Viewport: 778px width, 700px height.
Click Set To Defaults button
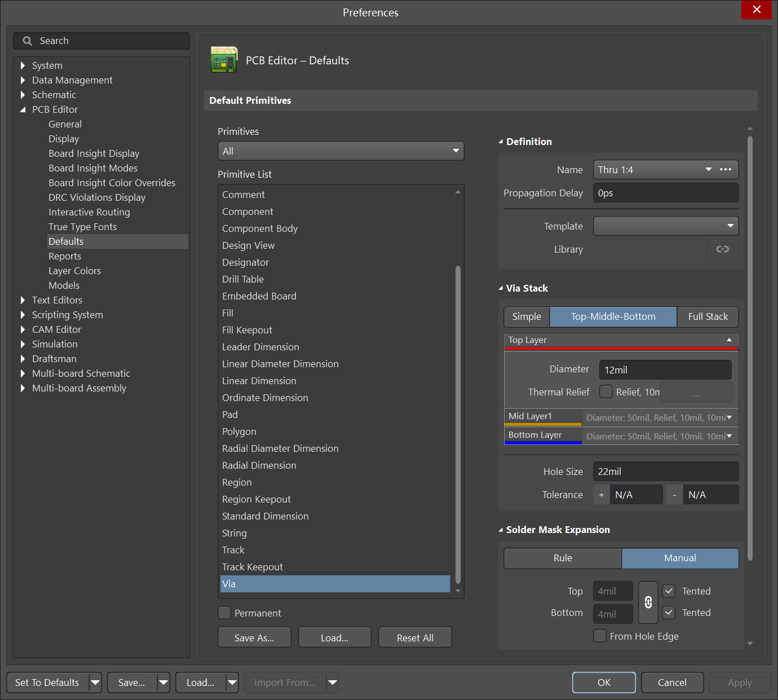click(47, 683)
